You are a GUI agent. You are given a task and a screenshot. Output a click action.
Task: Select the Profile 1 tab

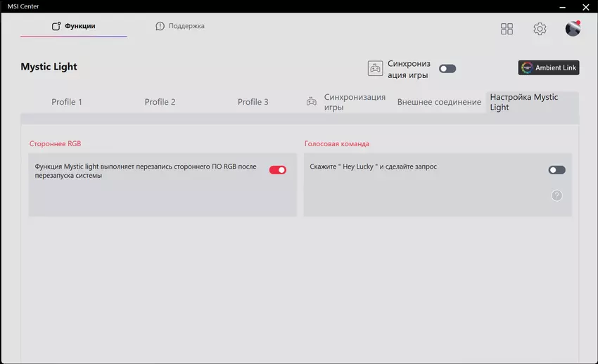click(x=67, y=102)
